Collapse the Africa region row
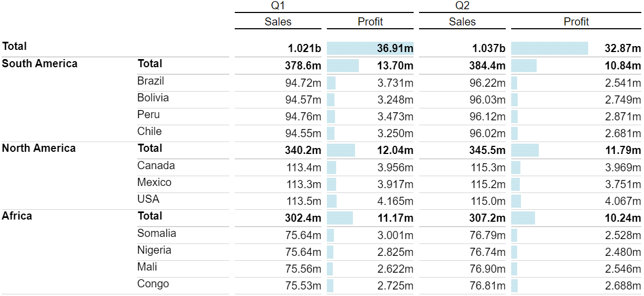This screenshot has height=296, width=644. 17,216
